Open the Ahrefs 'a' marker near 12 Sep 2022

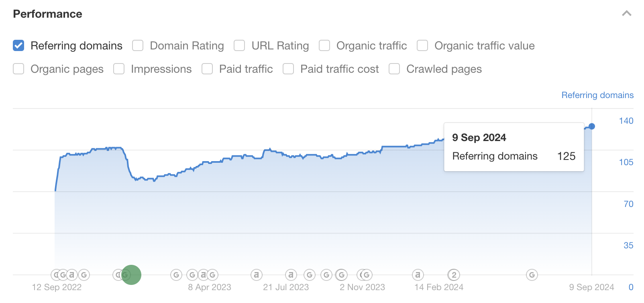[72, 275]
